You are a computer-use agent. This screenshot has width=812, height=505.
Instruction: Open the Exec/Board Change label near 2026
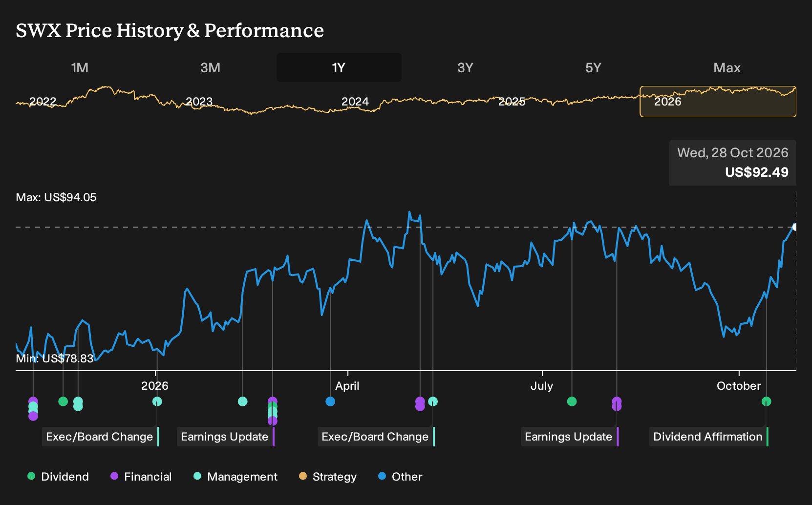pyautogui.click(x=101, y=437)
